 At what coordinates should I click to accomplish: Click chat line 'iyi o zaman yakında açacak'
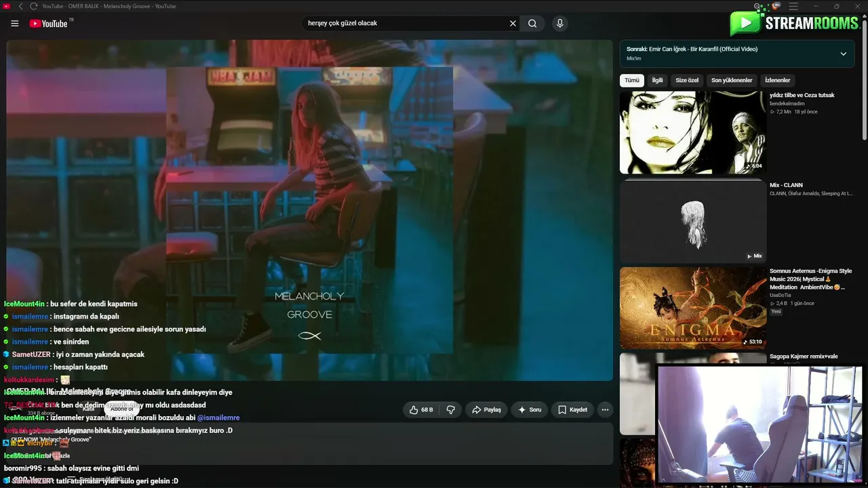pos(74,354)
